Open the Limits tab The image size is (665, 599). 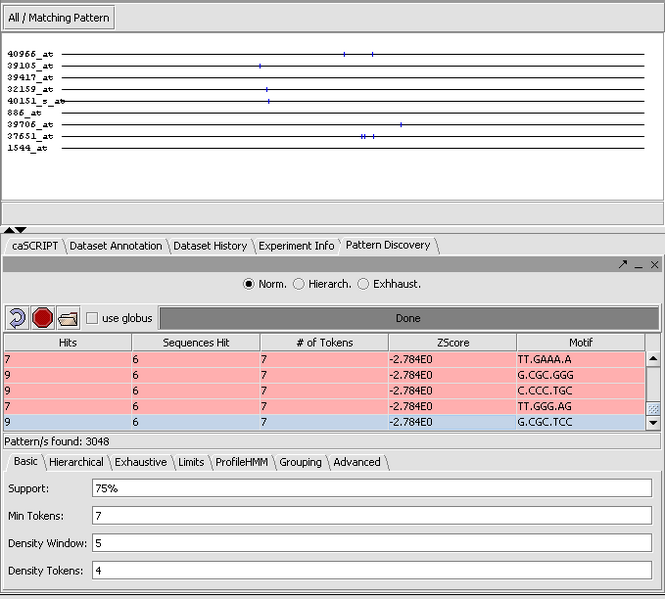coord(191,462)
